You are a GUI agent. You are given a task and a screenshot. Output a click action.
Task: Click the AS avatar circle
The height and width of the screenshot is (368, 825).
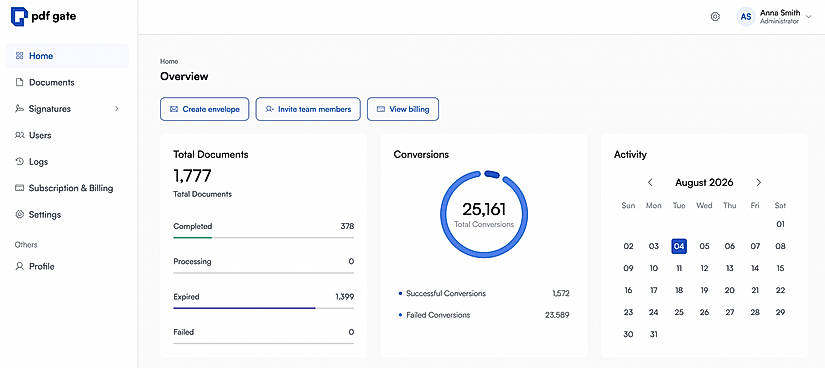746,17
